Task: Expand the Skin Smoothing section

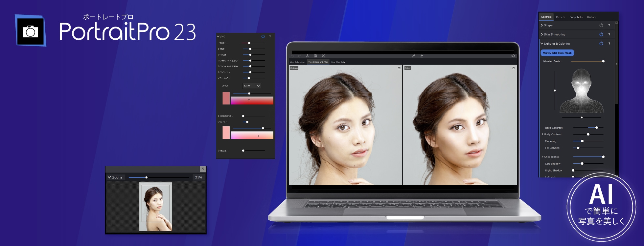Action: click(542, 34)
